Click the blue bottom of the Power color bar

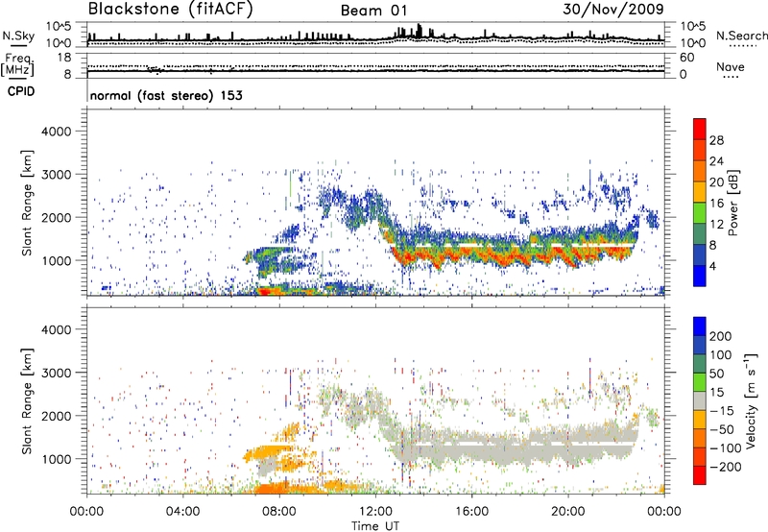point(700,276)
